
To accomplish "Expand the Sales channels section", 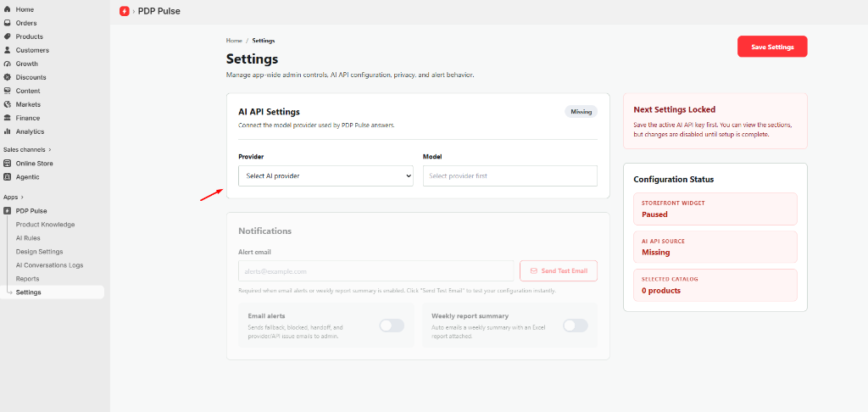I will click(27, 149).
